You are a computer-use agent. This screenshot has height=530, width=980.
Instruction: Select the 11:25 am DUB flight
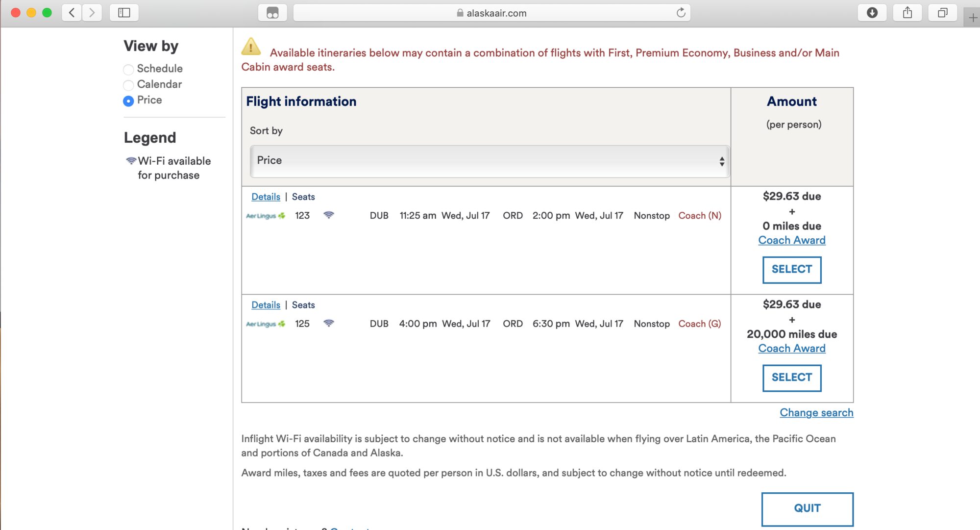click(792, 270)
